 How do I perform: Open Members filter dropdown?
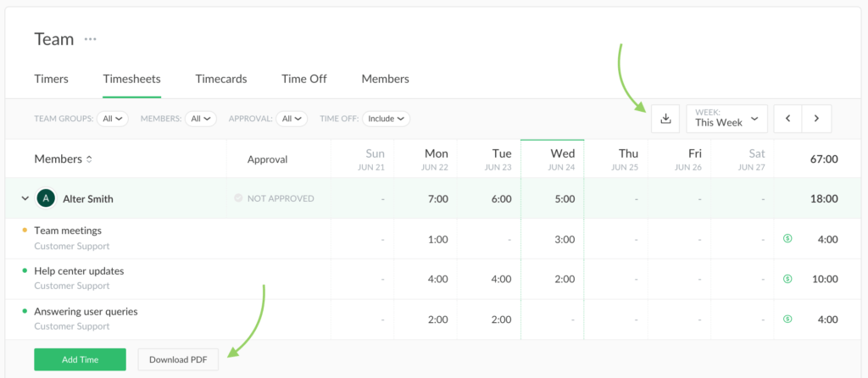[200, 119]
